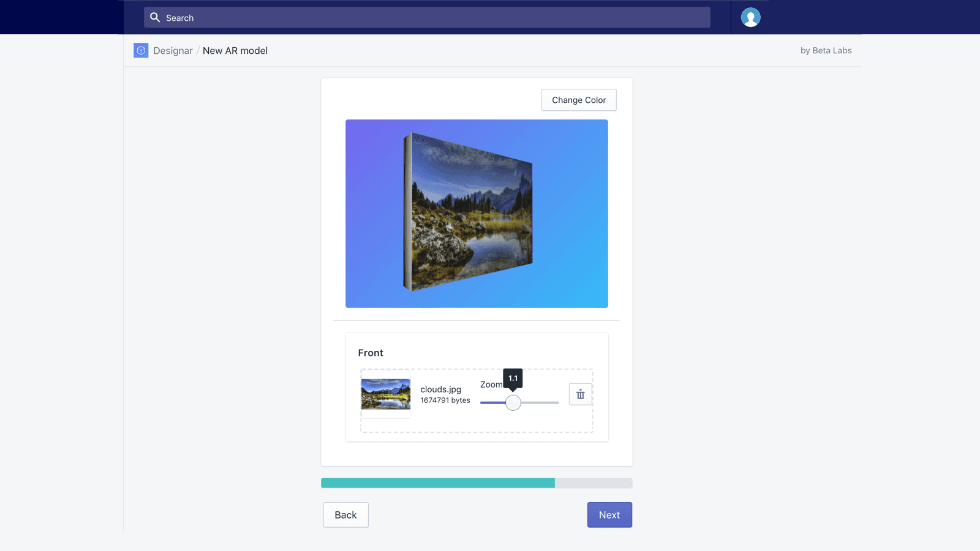Viewport: 980px width, 551px height.
Task: Open the user avatar profile icon
Action: pos(751,17)
